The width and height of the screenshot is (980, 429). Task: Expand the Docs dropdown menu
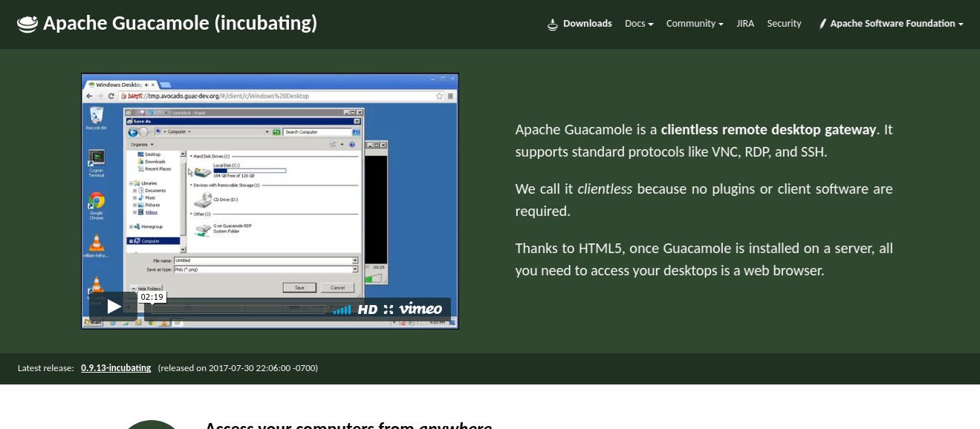click(639, 24)
